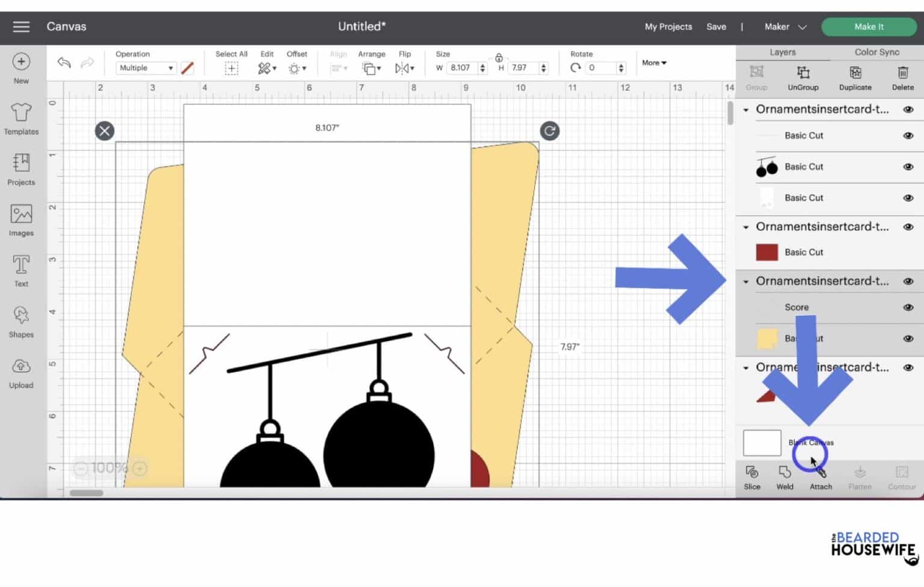Click the Weld tool

click(784, 478)
